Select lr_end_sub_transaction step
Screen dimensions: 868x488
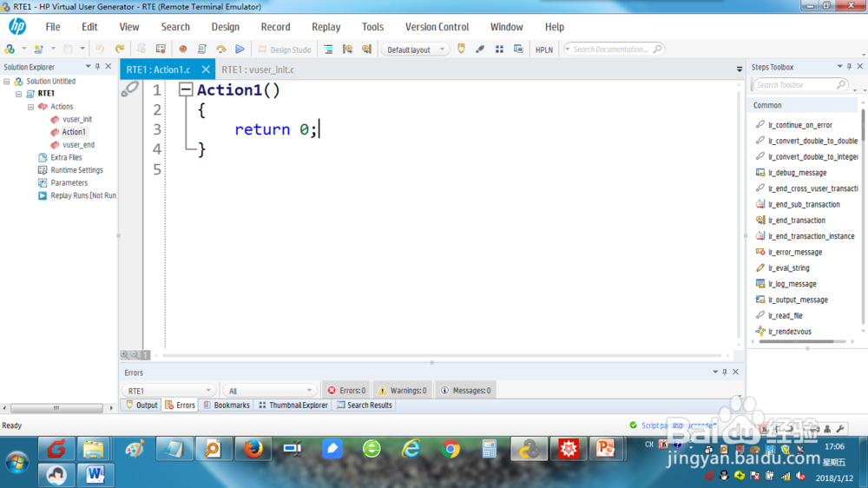804,204
